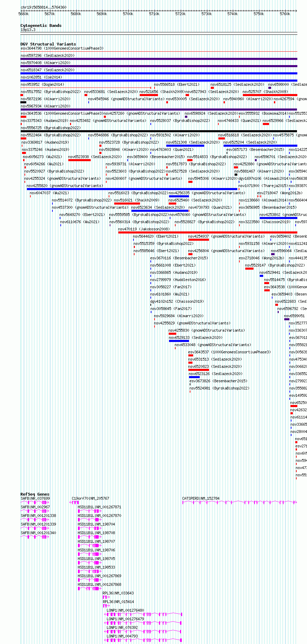
Task: Open transcript HSD11B1L|NM_001267871
Action: [99, 507]
